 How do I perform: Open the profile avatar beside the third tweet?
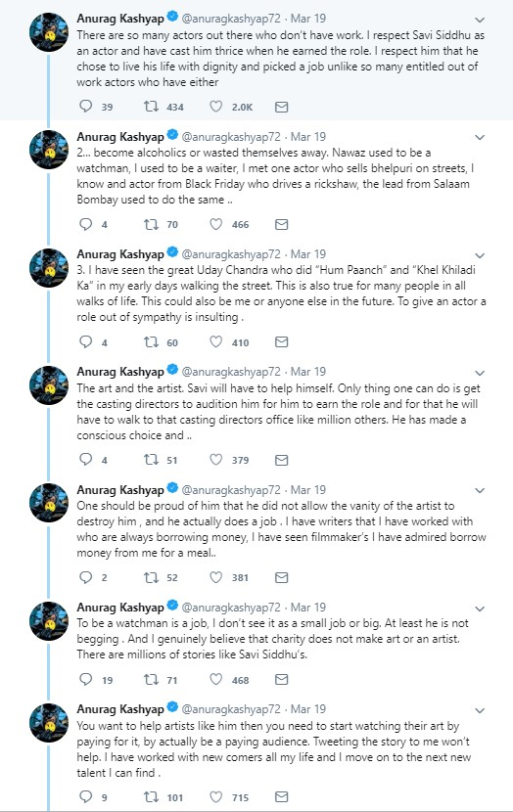[49, 268]
